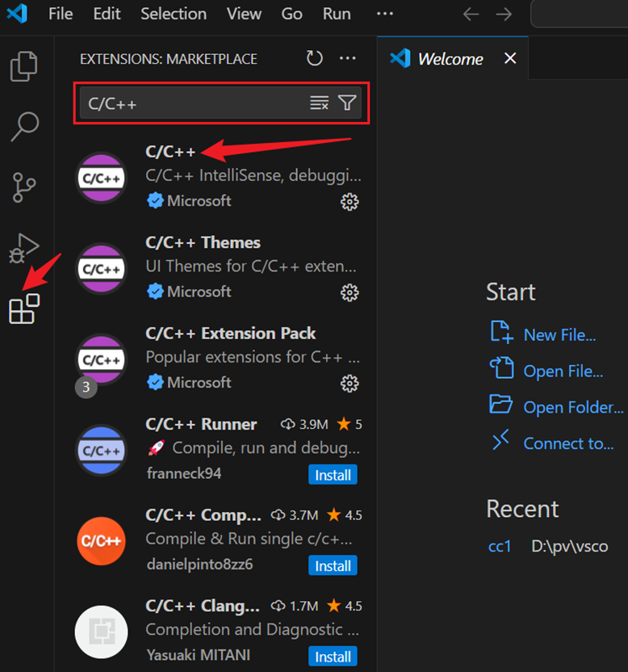Open the filter extensions menu
Screen dimensions: 628x672
347,103
